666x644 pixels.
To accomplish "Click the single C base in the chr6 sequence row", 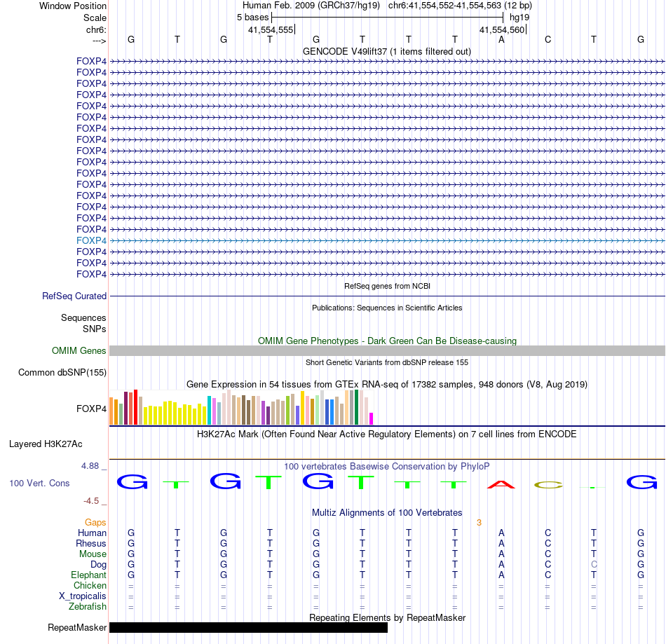I will click(x=548, y=39).
